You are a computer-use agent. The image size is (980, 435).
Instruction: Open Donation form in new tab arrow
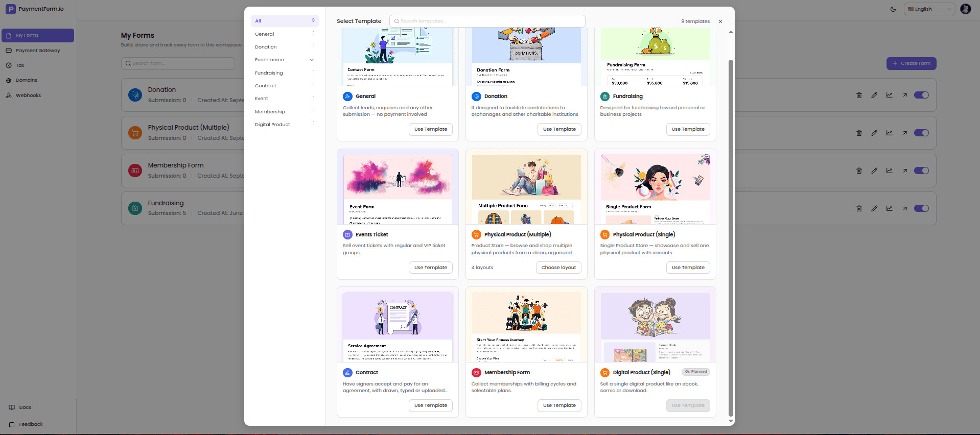pyautogui.click(x=905, y=95)
